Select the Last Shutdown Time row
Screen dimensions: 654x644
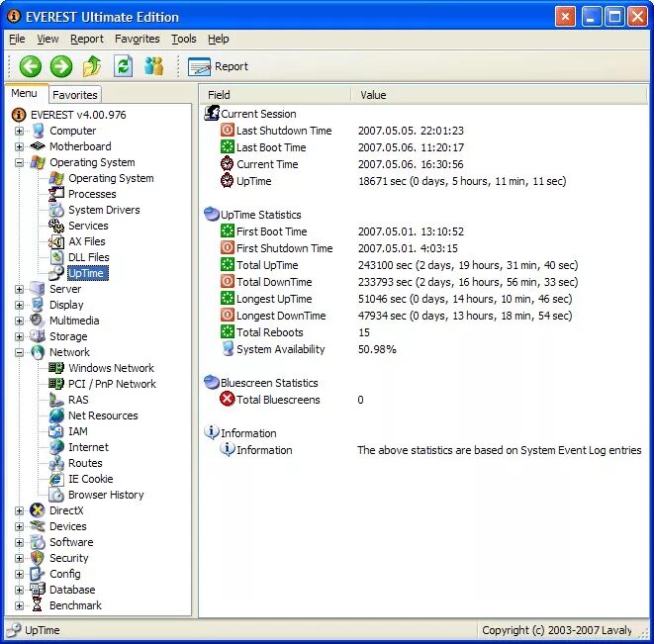[x=423, y=131]
